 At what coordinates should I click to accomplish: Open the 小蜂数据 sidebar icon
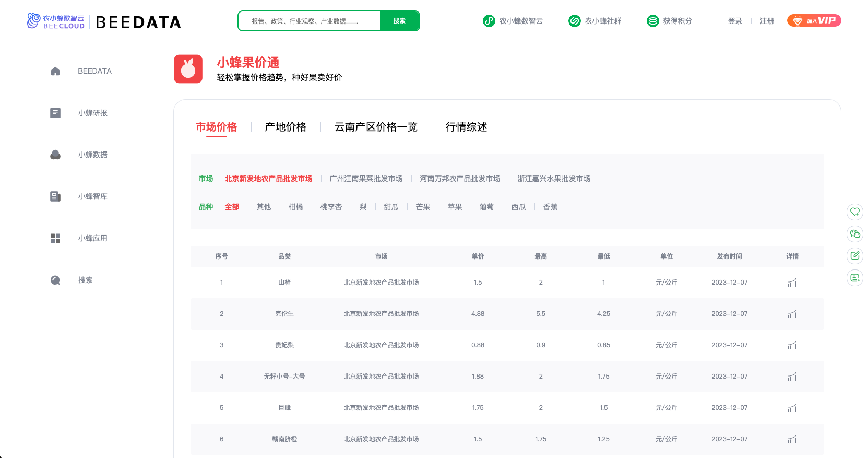point(55,155)
